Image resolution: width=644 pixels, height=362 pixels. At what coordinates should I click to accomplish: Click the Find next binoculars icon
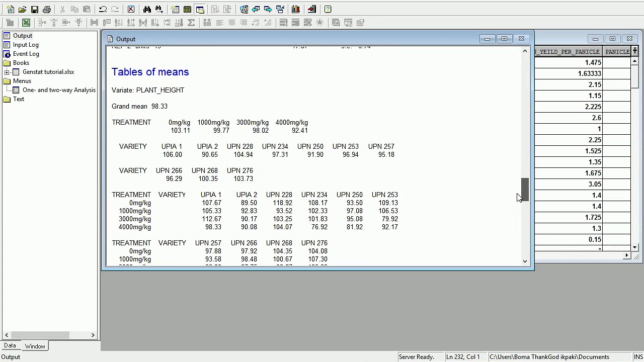click(159, 9)
